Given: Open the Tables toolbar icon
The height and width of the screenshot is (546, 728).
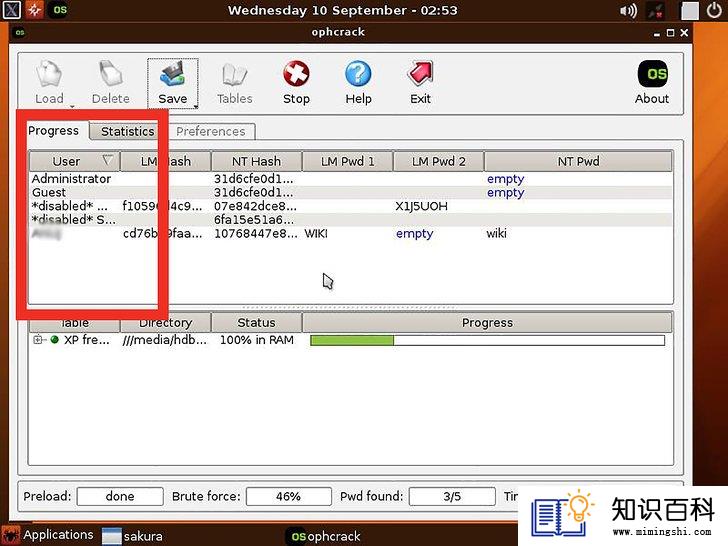Looking at the screenshot, I should 234,83.
